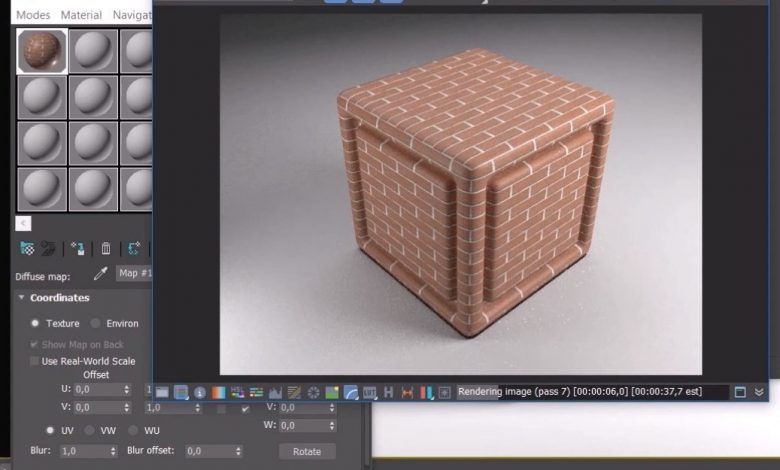This screenshot has height=470, width=780.
Task: Open the histogram icon in render toolbar
Action: (x=275, y=392)
